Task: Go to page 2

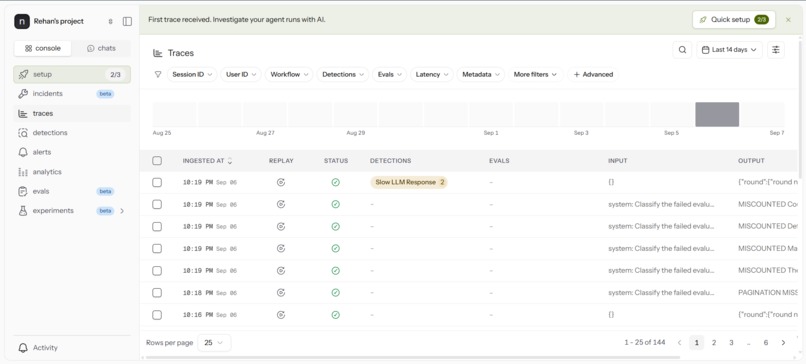Action: click(x=713, y=342)
